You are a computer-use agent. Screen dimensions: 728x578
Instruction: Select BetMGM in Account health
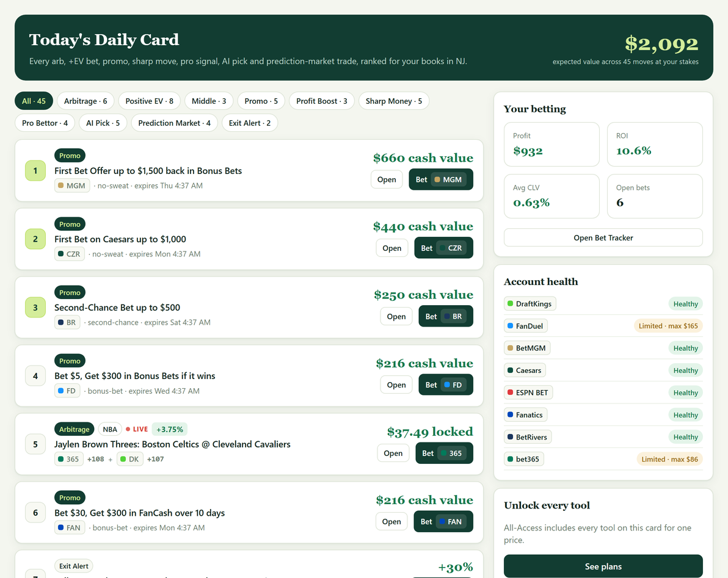pos(527,349)
